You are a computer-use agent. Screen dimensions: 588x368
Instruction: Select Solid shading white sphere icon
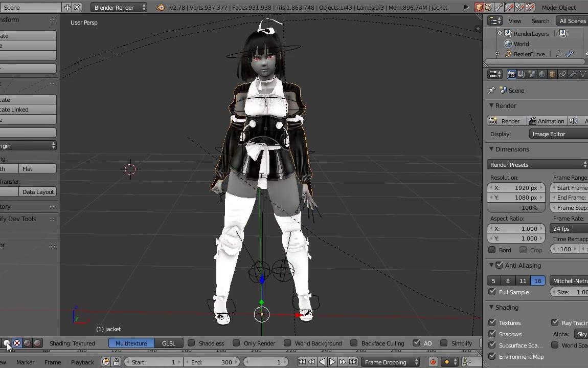pos(7,343)
